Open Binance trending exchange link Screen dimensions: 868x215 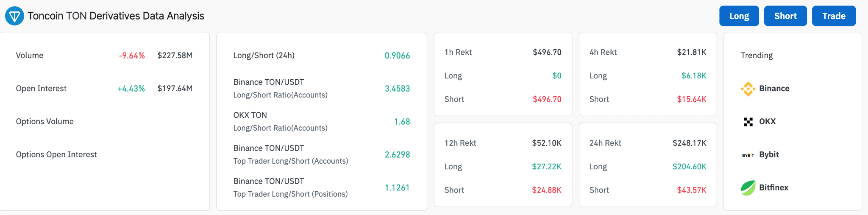pos(774,89)
